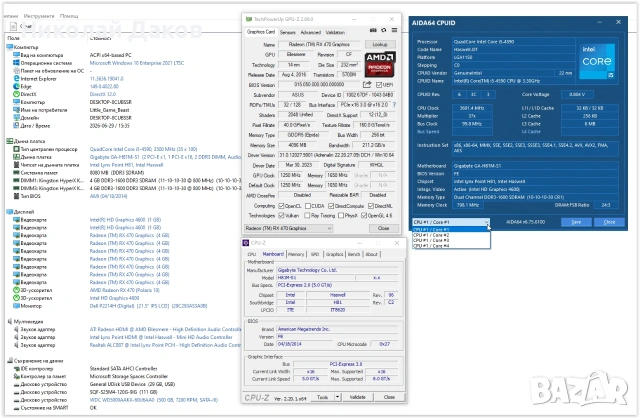Screen dimensions: 640x418
Task: Click the Bus Interface question mark icon
Action: pos(394,105)
